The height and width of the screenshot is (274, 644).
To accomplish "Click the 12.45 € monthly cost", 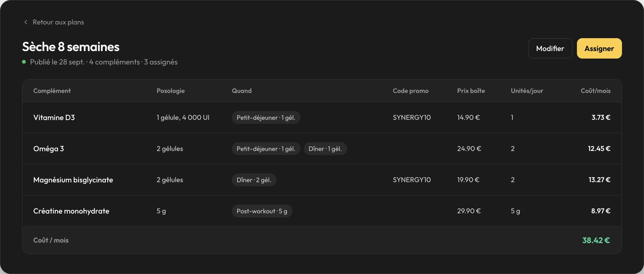I will pyautogui.click(x=599, y=149).
